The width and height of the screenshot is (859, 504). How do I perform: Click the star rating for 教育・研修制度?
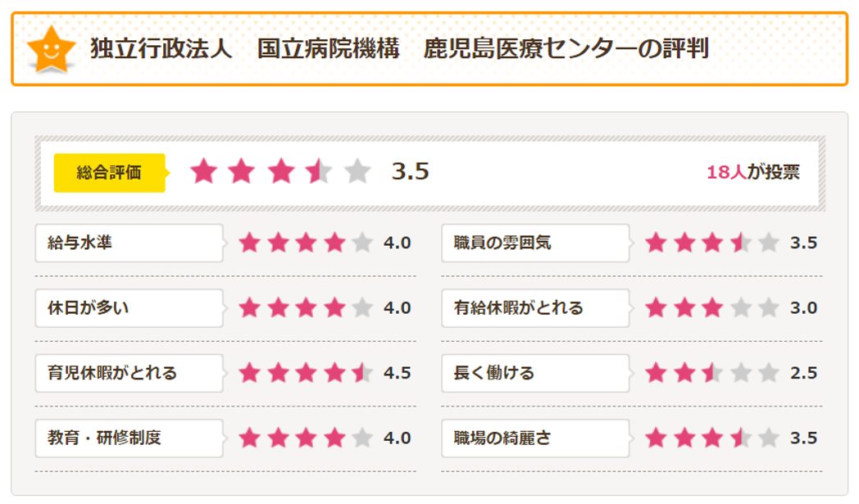coord(305,438)
